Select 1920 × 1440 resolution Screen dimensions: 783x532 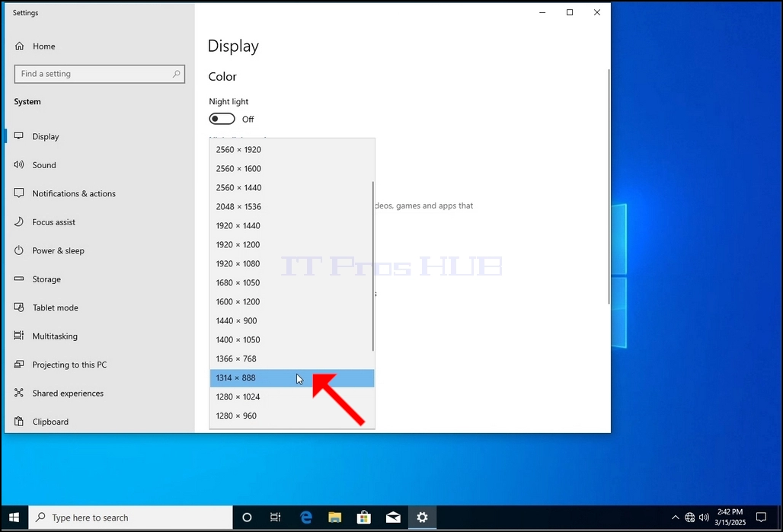(x=292, y=225)
